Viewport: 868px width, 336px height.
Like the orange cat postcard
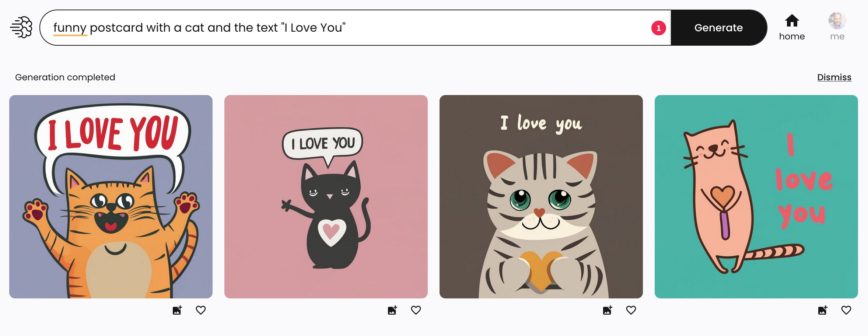pos(201,310)
